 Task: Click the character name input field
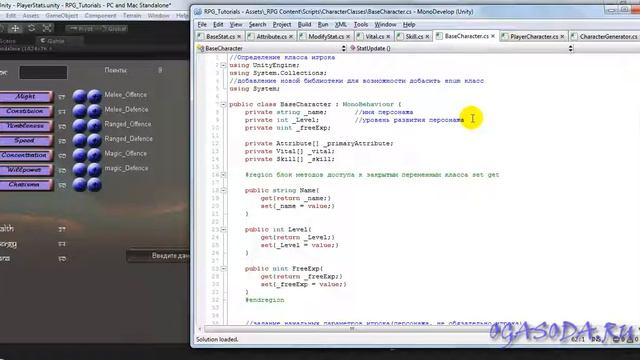pyautogui.click(x=43, y=73)
